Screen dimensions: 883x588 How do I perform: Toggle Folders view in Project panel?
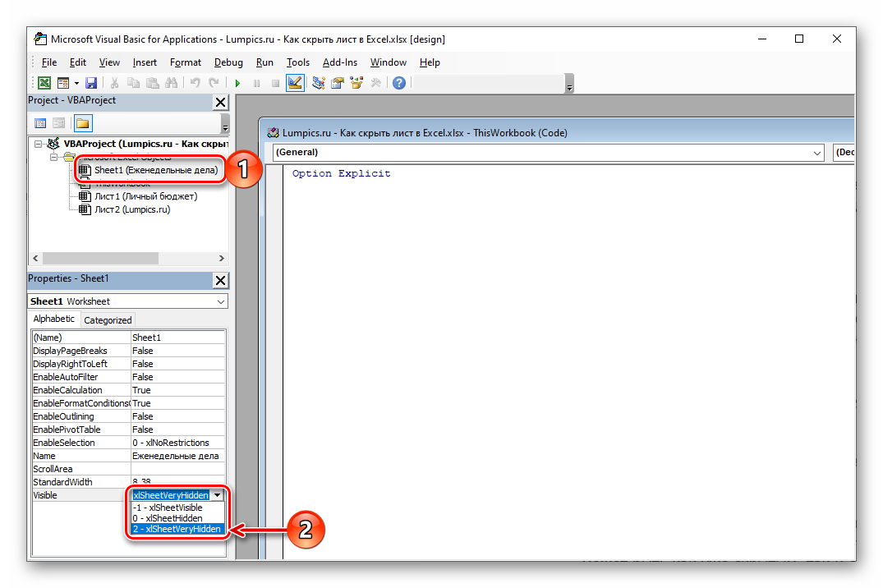point(83,123)
